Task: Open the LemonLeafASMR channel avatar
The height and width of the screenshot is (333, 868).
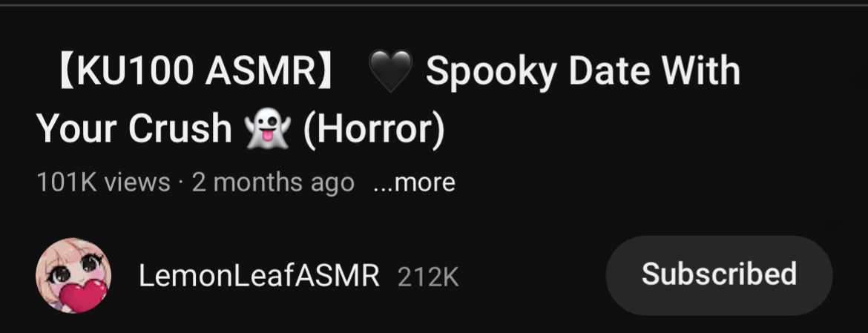Action: coord(73,275)
